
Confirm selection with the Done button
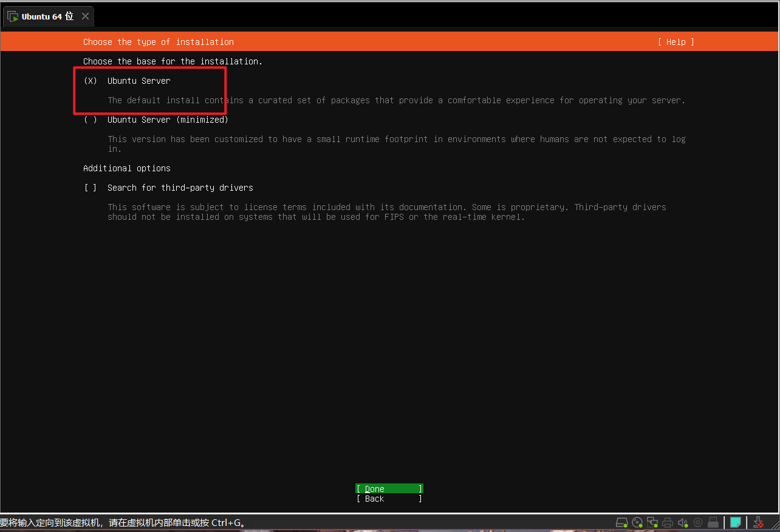point(389,489)
